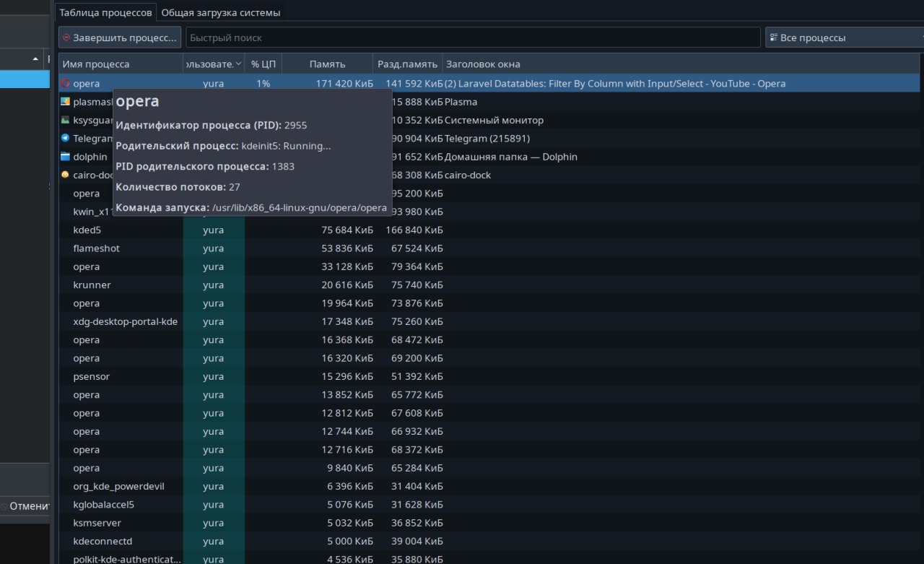Click the 12 744 КиБ opera memory cell
924x564 pixels.
pos(347,431)
